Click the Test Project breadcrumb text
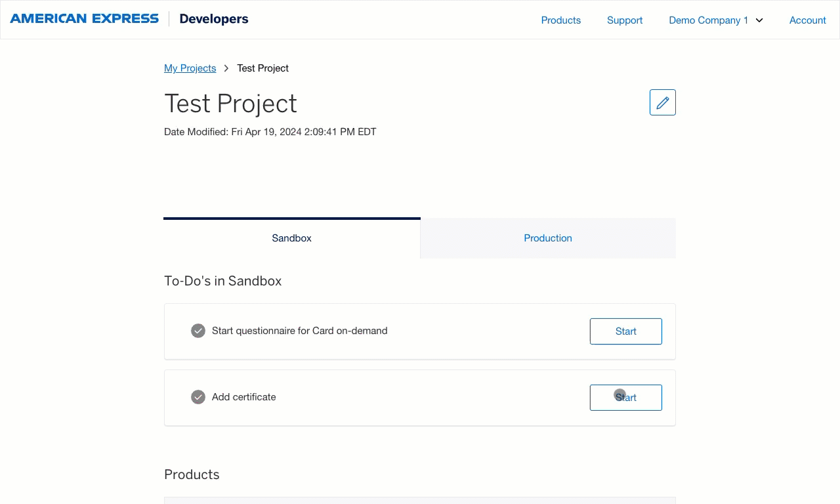This screenshot has width=840, height=504. (x=262, y=68)
